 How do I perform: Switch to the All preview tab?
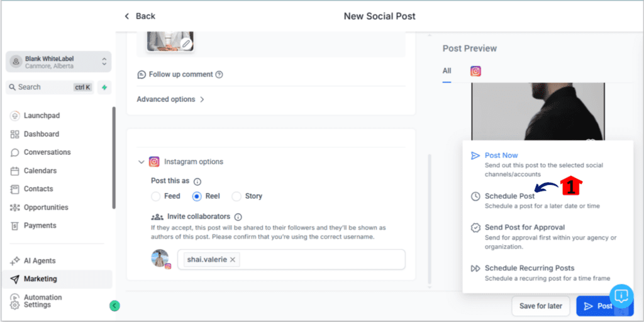(447, 71)
